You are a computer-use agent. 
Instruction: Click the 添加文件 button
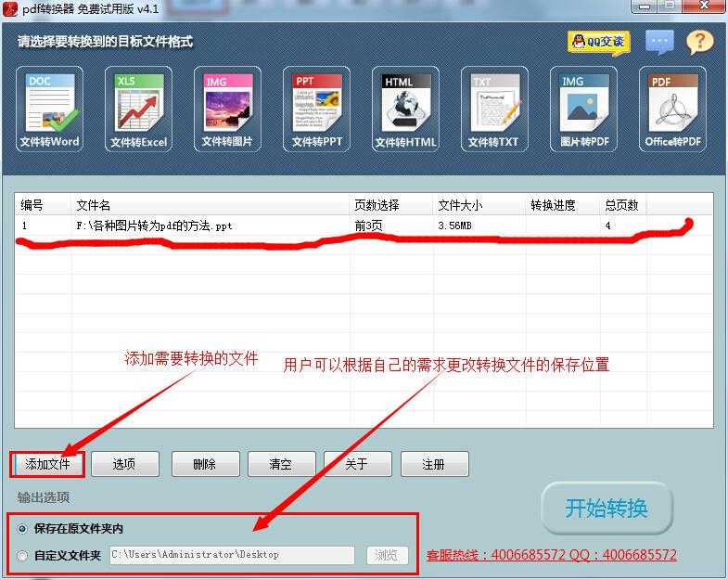click(x=47, y=464)
